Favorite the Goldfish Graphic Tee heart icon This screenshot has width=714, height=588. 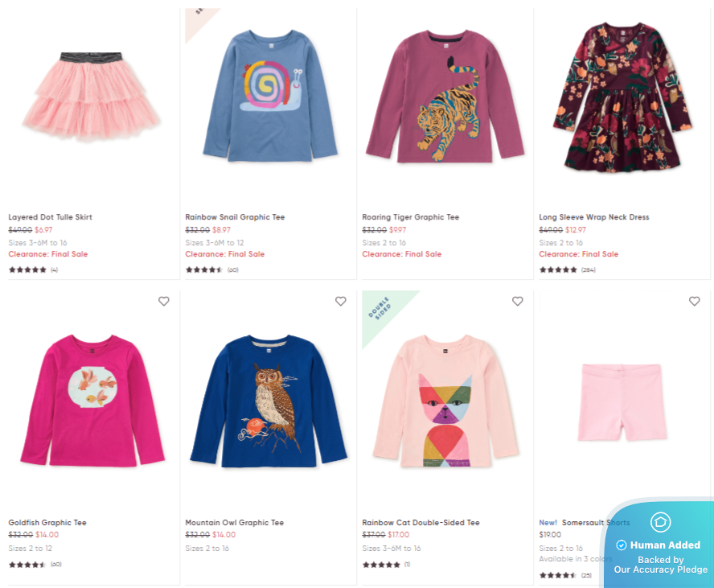pos(164,302)
